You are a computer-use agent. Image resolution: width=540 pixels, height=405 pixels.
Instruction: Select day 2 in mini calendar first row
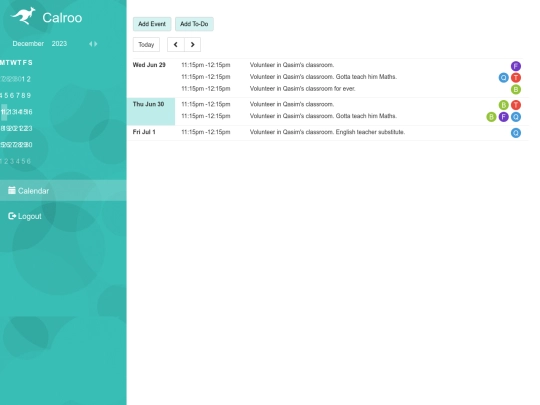tap(29, 79)
